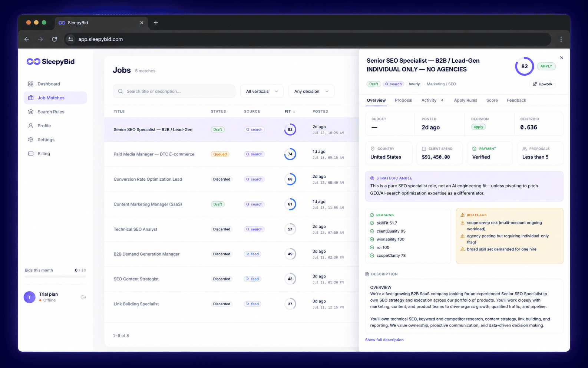The height and width of the screenshot is (368, 588).
Task: Click the feed badge for SEO Content Strategist
Action: [x=252, y=279]
